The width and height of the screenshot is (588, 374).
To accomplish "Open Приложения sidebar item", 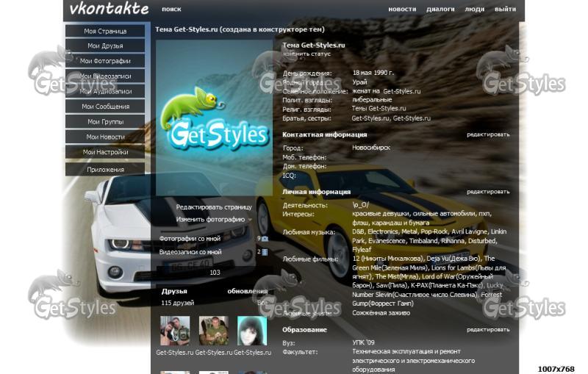I will [x=105, y=170].
